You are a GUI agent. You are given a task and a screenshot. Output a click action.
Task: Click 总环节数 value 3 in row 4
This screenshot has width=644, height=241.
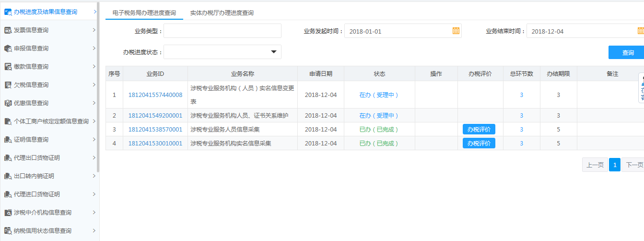pyautogui.click(x=522, y=144)
